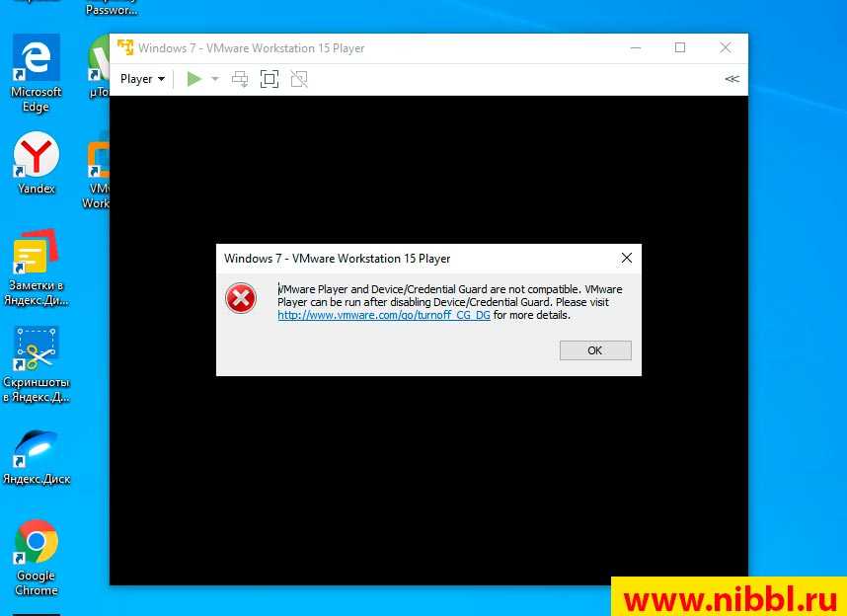Click the red error icon in dialog
Image resolution: width=847 pixels, height=616 pixels.
coord(241,298)
